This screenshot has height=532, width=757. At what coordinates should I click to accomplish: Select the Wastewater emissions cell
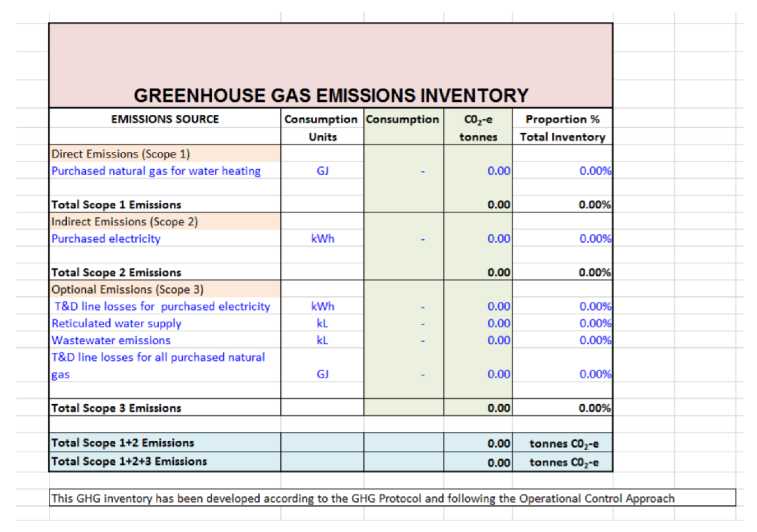click(x=111, y=340)
